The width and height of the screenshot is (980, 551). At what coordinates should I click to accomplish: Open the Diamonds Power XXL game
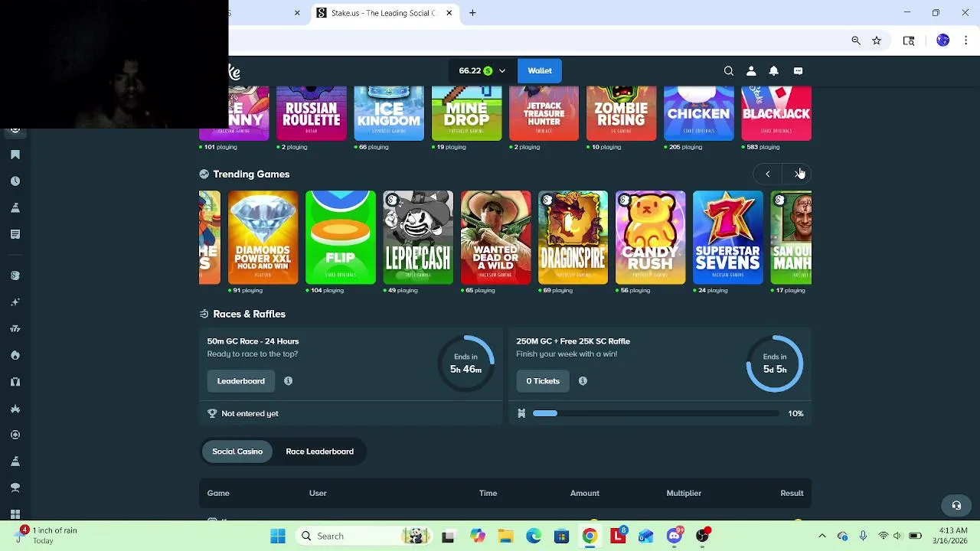pos(263,237)
